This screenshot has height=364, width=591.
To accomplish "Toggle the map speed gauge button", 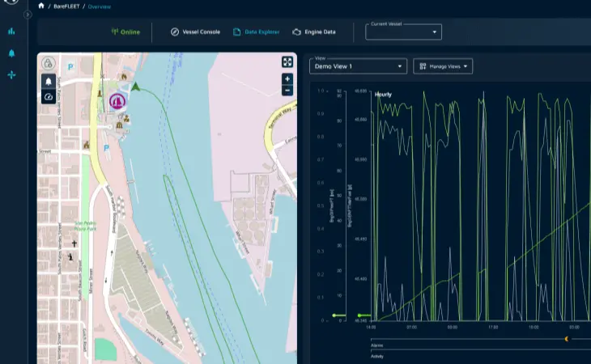I will tap(49, 97).
